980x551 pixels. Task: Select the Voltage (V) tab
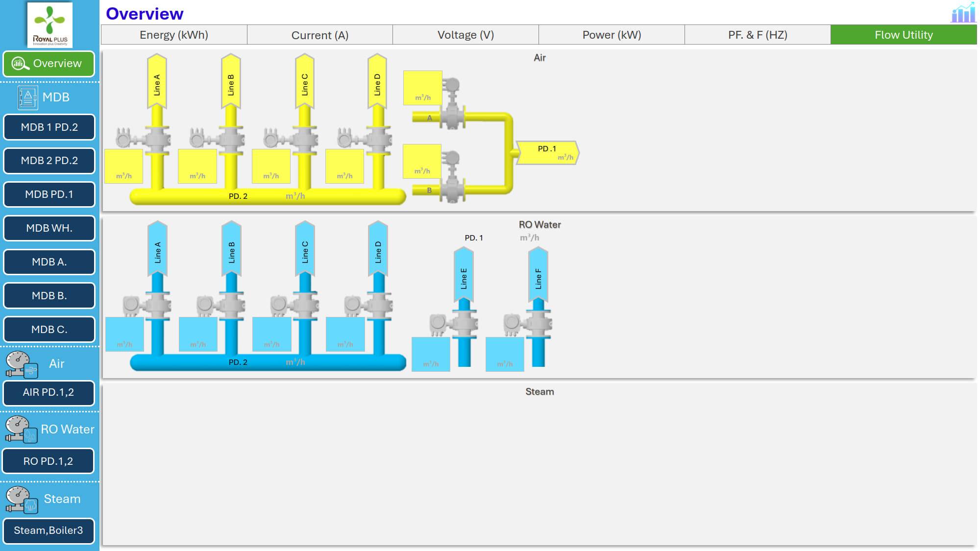click(465, 35)
